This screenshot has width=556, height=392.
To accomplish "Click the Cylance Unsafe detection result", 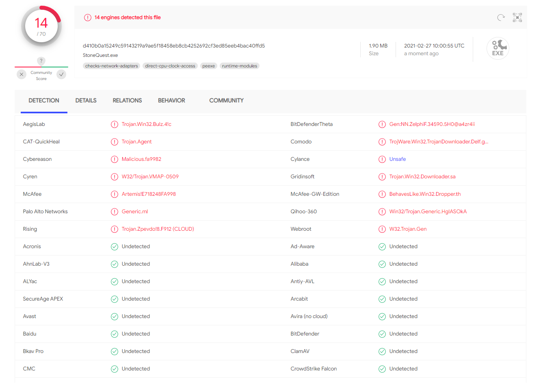I will click(397, 159).
